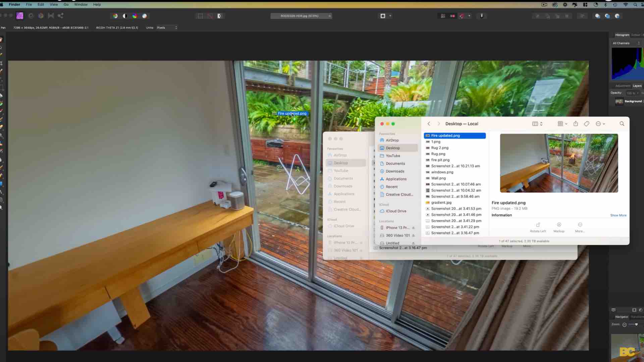Apply Auto Contrast half-circle icon
The image size is (644, 362).
125,16
